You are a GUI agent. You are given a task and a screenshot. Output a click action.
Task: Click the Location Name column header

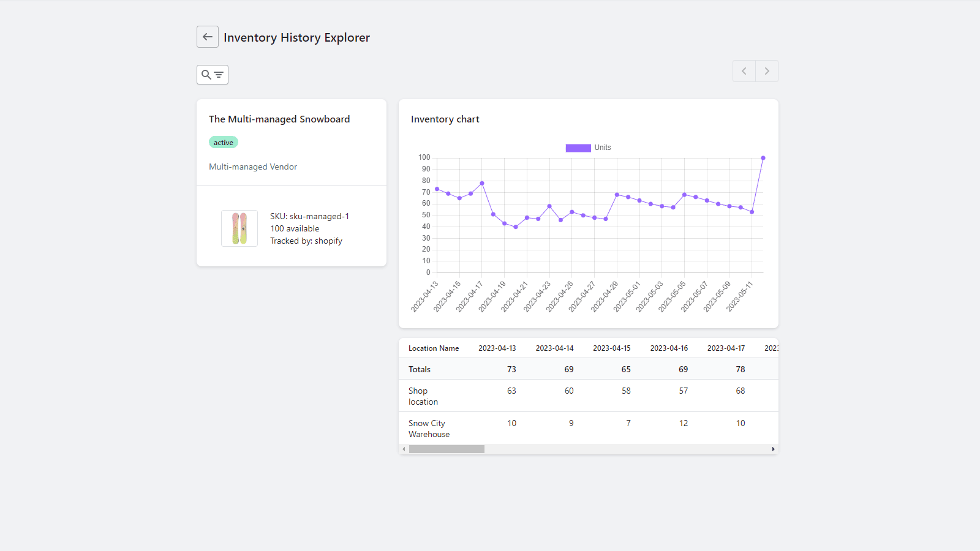pos(434,348)
